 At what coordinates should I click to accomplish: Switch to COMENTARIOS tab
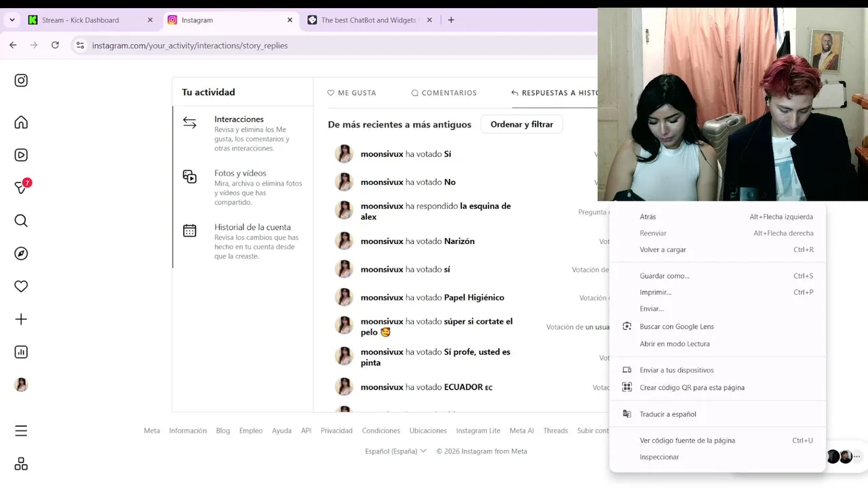tap(443, 93)
